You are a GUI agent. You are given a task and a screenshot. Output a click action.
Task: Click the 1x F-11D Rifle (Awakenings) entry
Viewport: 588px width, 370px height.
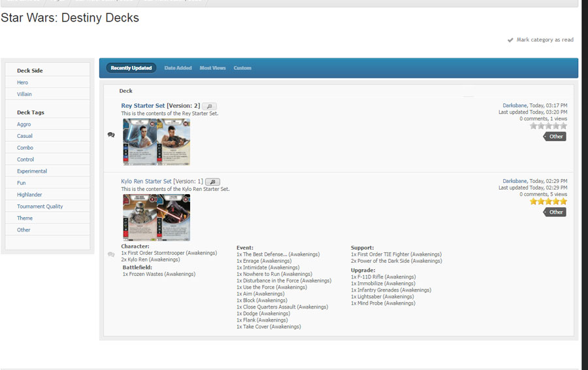384,277
